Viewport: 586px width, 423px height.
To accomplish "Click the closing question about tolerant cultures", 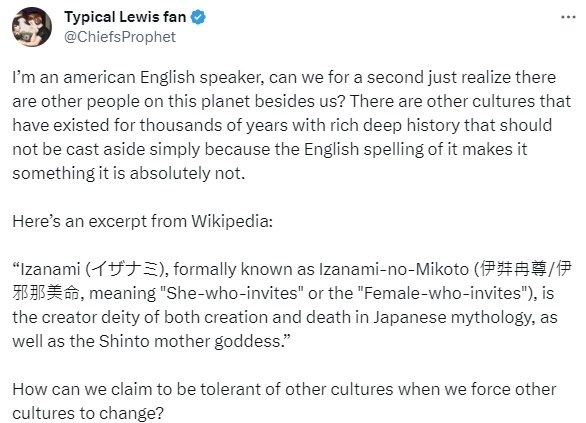I will (284, 401).
